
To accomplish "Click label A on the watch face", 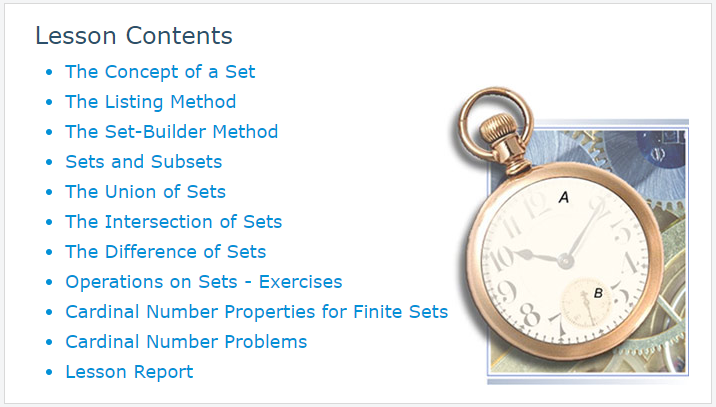I will (564, 197).
